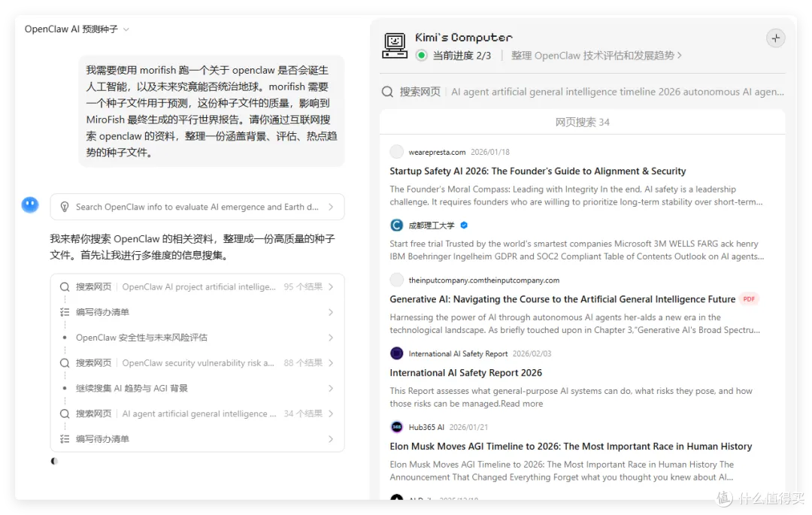Click the PDF badge on Generative AI result
This screenshot has width=812, height=515.
(x=749, y=299)
